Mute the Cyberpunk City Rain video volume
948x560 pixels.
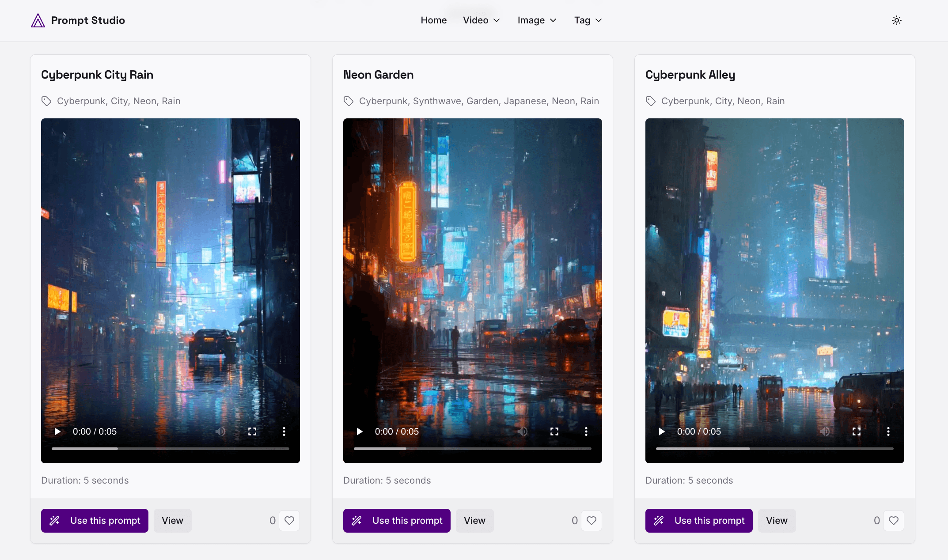(x=220, y=431)
